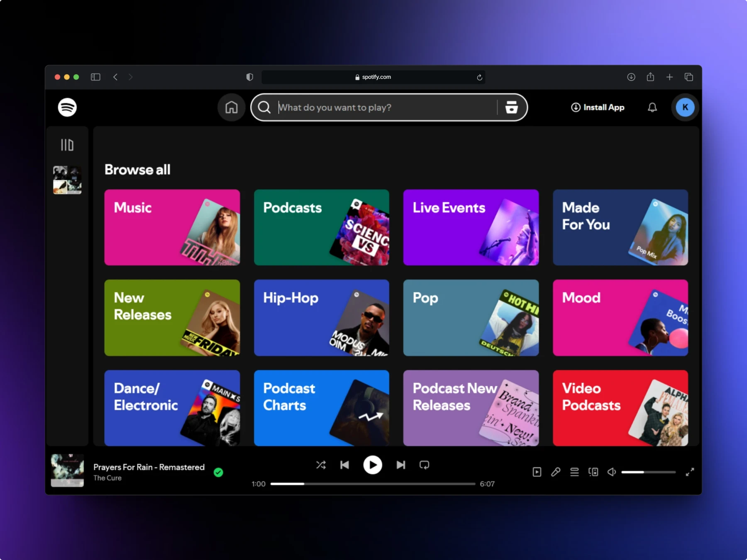
Task: Skip to previous track
Action: point(344,465)
